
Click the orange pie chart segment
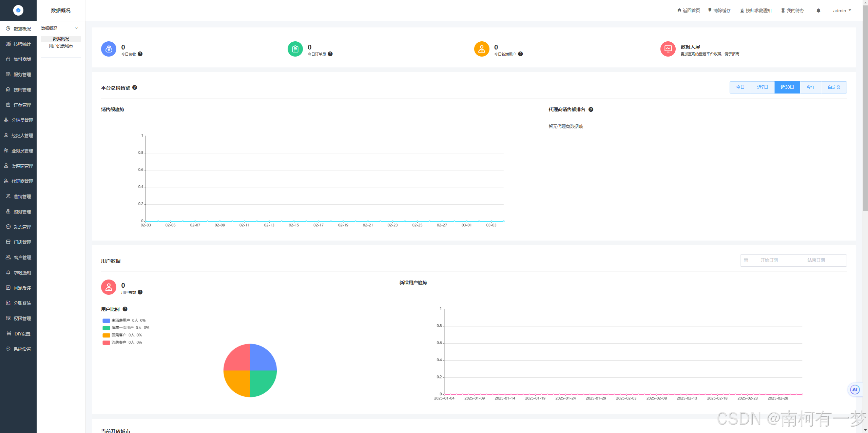pos(238,382)
